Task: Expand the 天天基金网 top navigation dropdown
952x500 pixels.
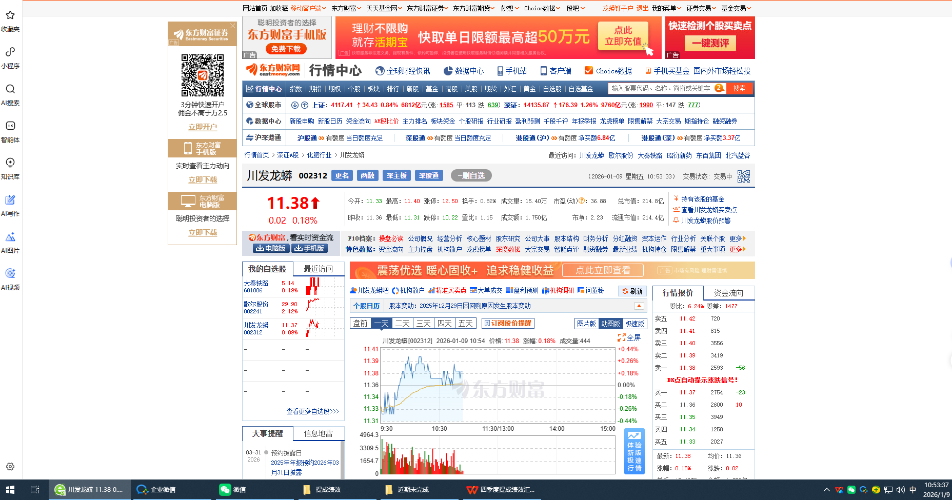Action: [x=383, y=8]
